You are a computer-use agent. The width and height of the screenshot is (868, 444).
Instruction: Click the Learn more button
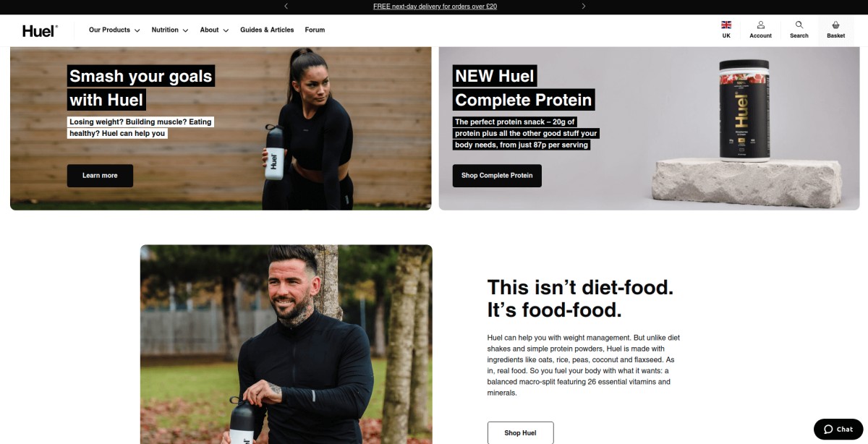pos(100,176)
